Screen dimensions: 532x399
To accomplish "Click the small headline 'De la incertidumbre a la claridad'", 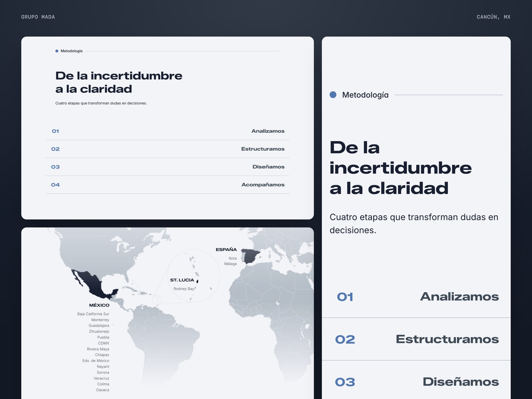I will (x=119, y=82).
